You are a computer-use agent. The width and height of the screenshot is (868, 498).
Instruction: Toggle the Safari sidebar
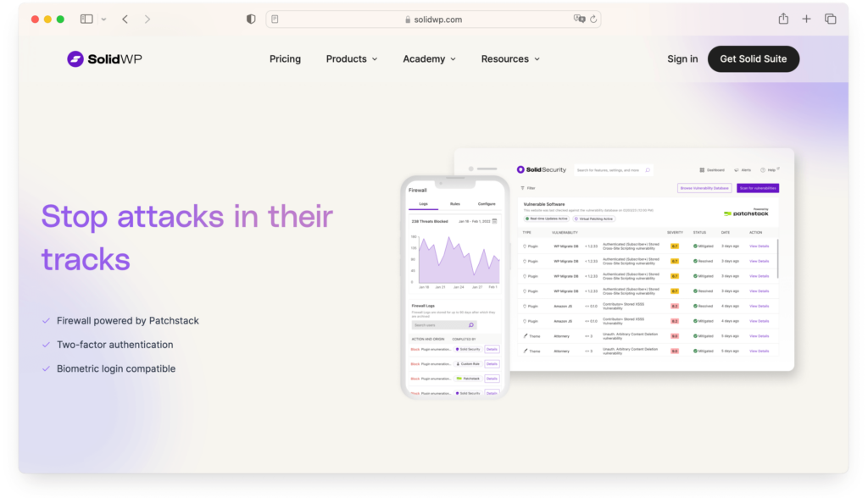(x=86, y=19)
